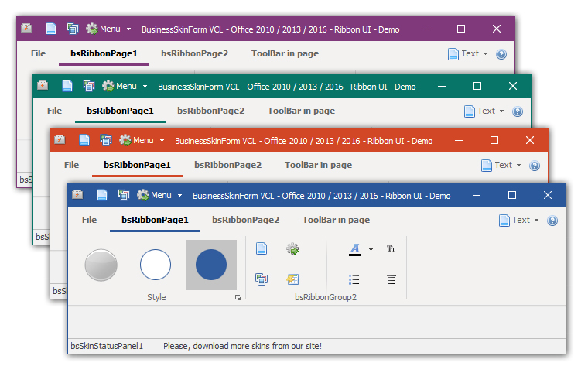Click the help icon in the orange window
This screenshot has height=373, width=588.
click(535, 166)
